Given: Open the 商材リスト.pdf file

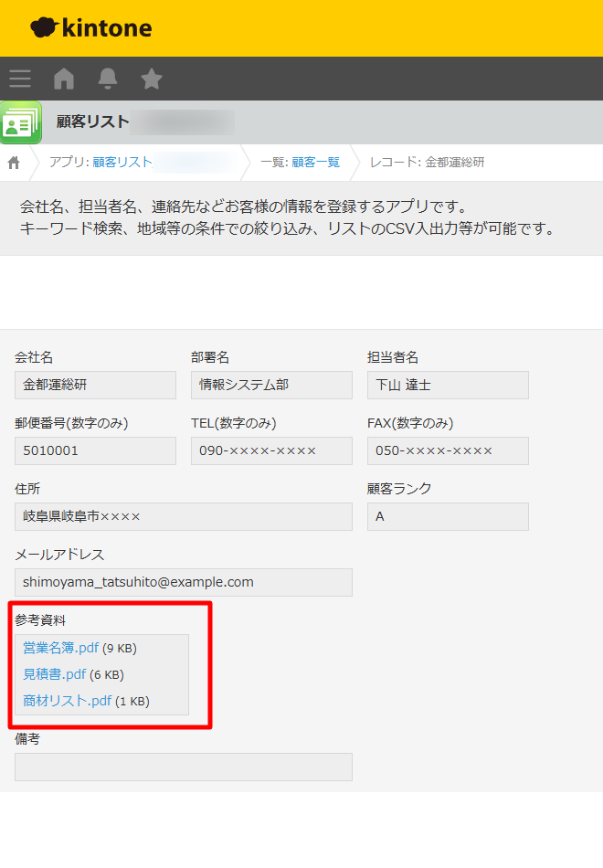Looking at the screenshot, I should point(67,702).
